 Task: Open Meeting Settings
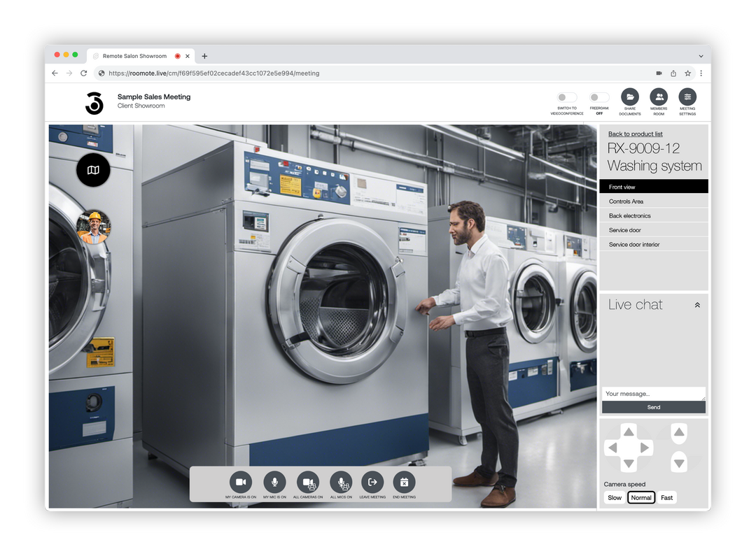point(687,101)
